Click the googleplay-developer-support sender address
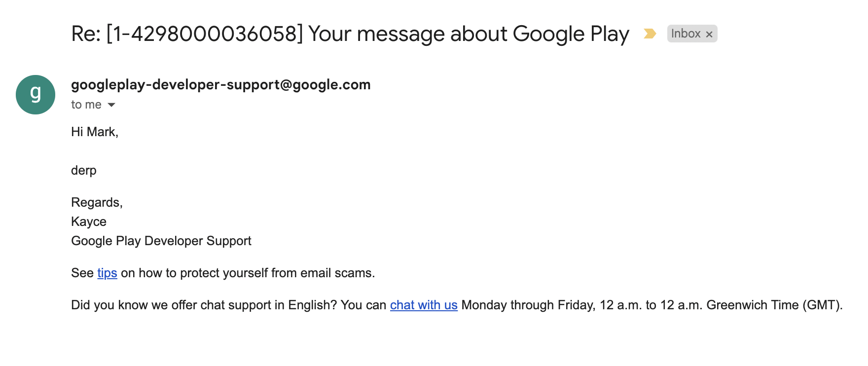The width and height of the screenshot is (868, 366). tap(220, 85)
